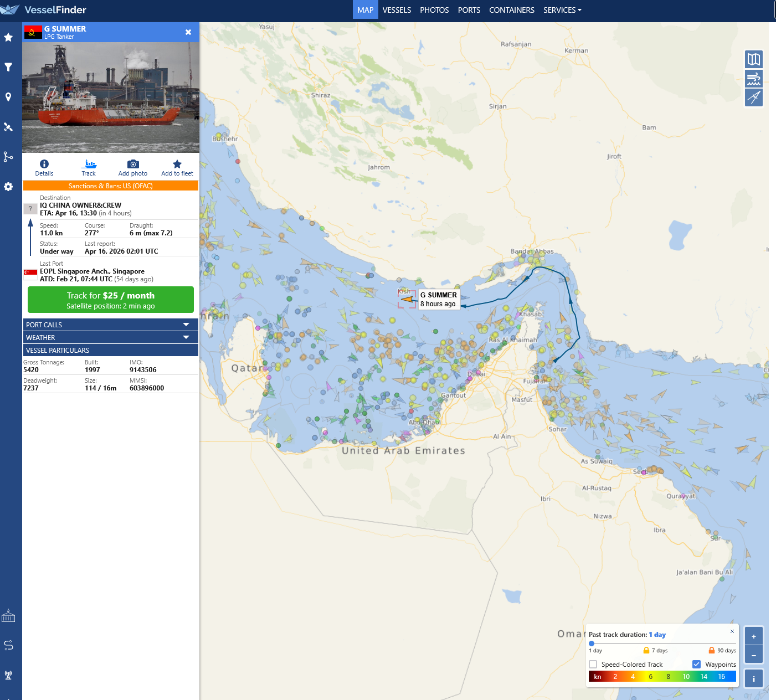Screen dimensions: 776x700
Task: Click the G SUMMER map label
Action: tap(439, 299)
